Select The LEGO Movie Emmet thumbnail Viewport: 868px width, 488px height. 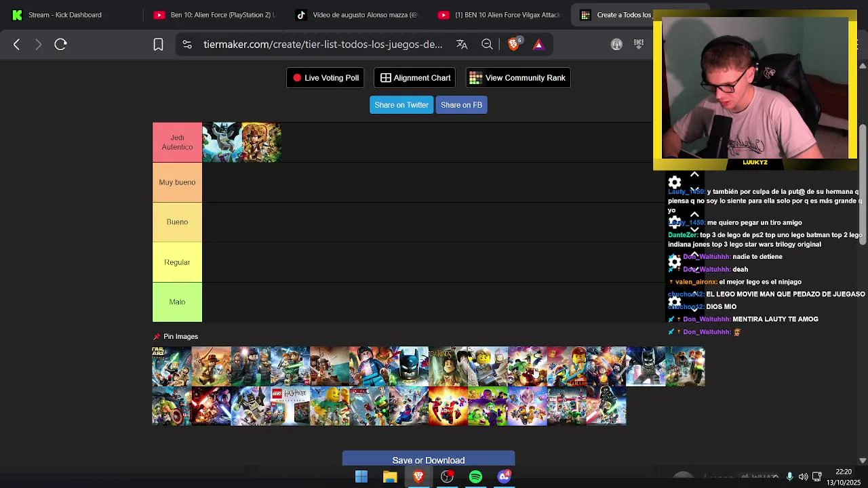(x=567, y=367)
